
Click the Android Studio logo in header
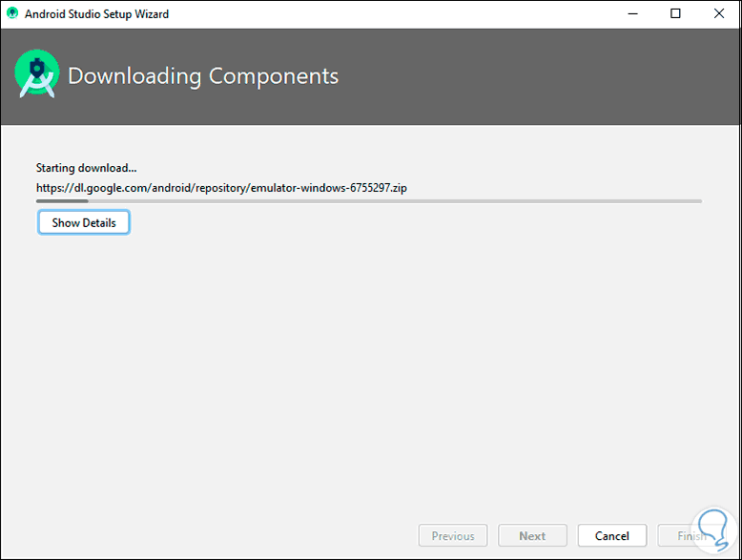point(37,76)
